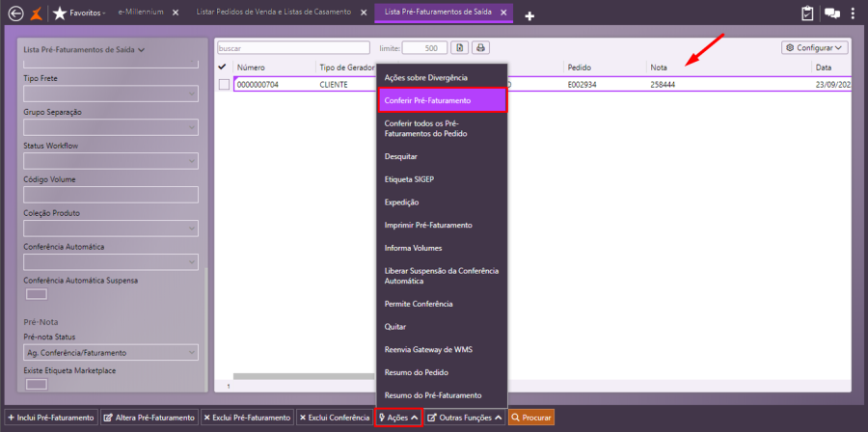Screen dimensions: 868x432
Task: Click Altera Pré-Faturamento button
Action: click(x=149, y=418)
